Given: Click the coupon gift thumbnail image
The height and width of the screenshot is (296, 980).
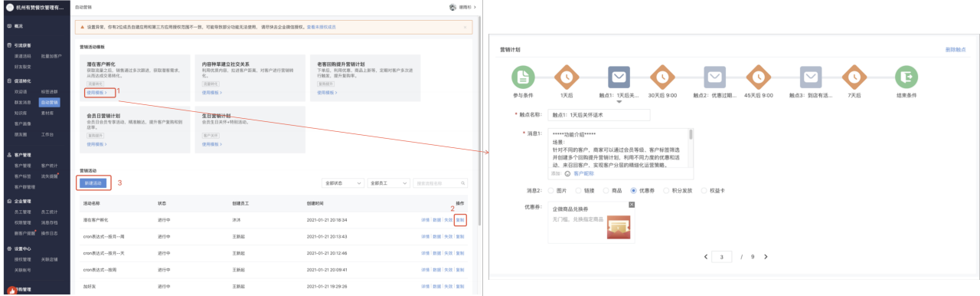Looking at the screenshot, I should 619,227.
